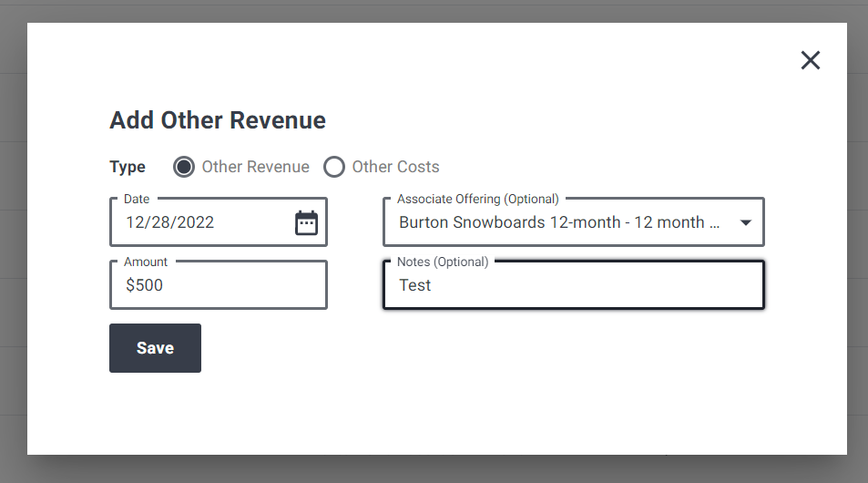This screenshot has width=868, height=483.
Task: Click the Amount field label
Action: coord(145,262)
